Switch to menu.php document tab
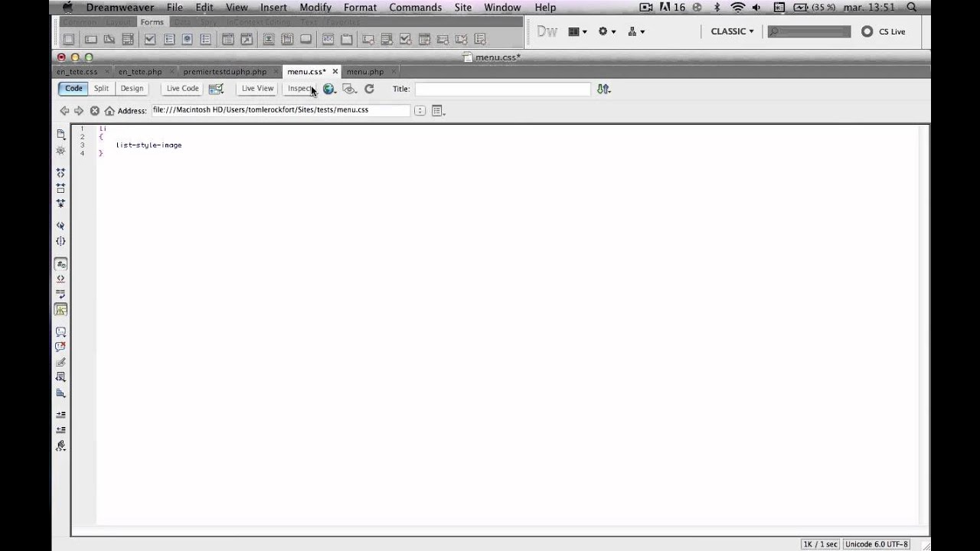980x551 pixels. coord(365,72)
